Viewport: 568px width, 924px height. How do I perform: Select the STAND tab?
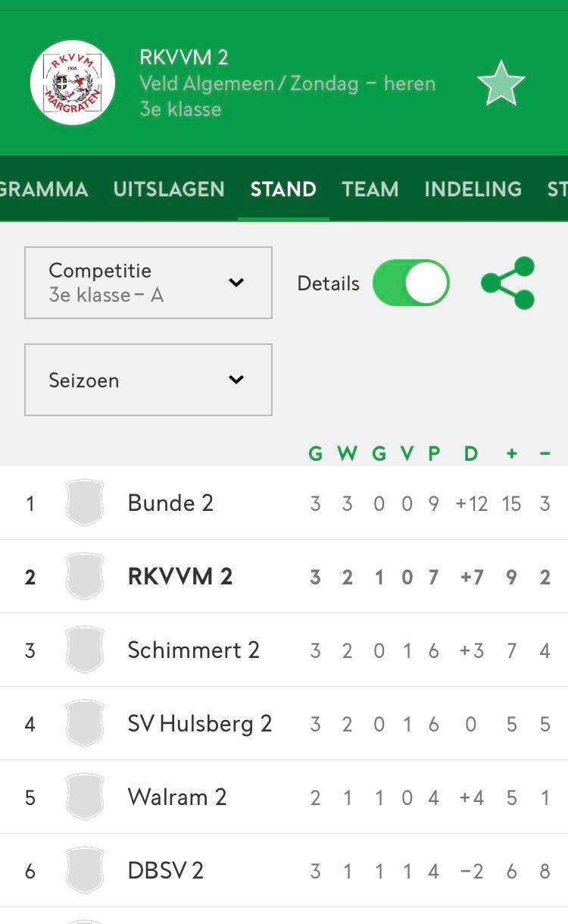click(283, 189)
